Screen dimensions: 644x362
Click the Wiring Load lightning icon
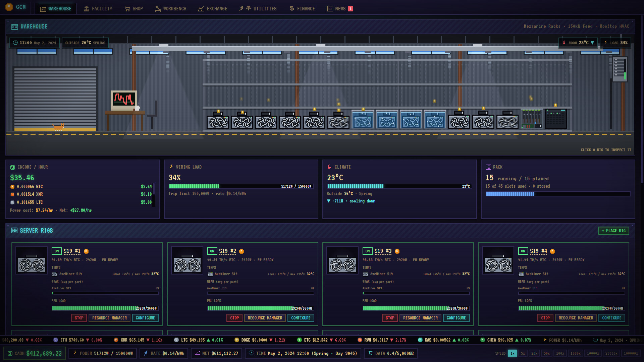(171, 167)
